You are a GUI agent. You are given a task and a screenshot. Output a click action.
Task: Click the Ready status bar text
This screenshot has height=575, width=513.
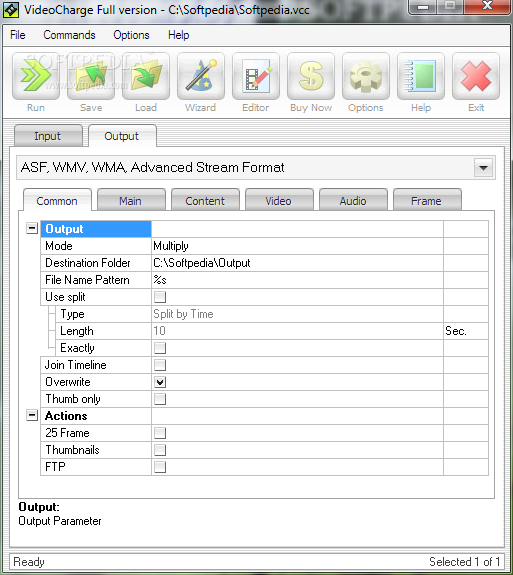29,562
